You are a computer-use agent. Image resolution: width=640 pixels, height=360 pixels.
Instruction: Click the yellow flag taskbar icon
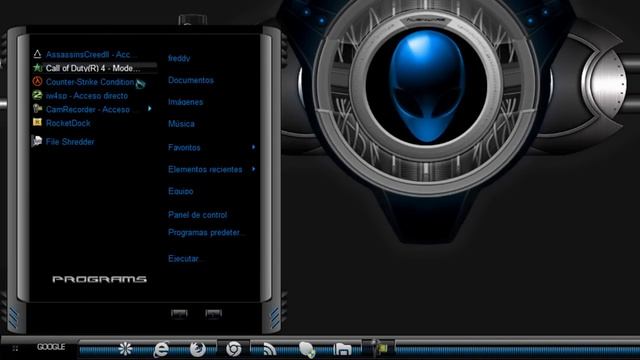pyautogui.click(x=382, y=349)
